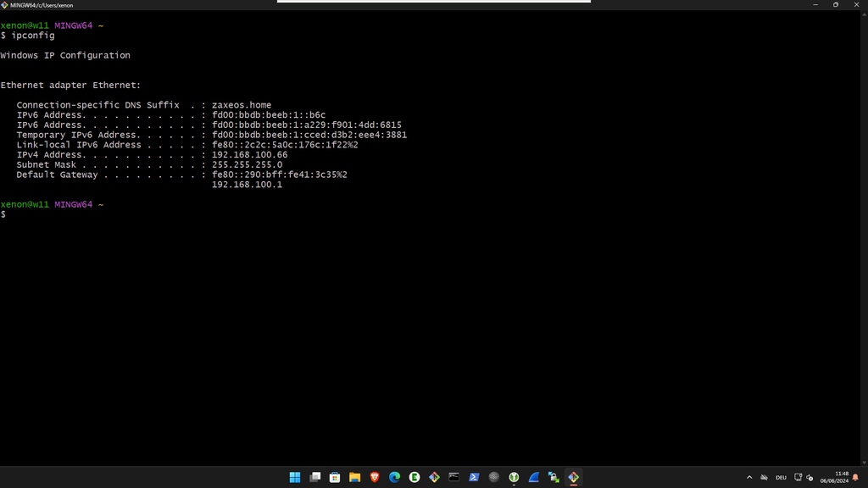This screenshot has height=488, width=868.
Task: Open the calendar by clicking the clock
Action: [x=835, y=477]
